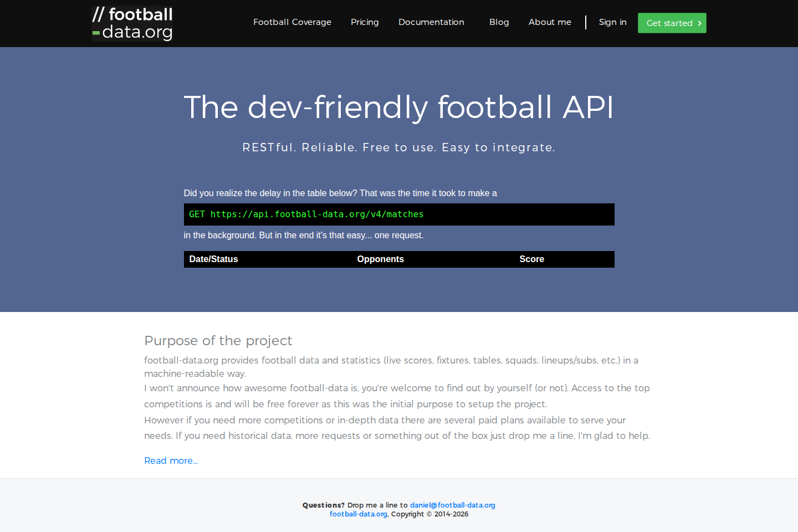Viewport: 798px width, 532px height.
Task: Open the Documentation dropdown
Action: pos(431,22)
